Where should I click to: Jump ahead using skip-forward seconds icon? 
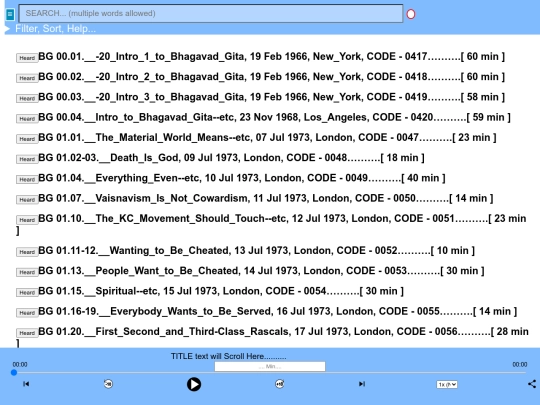click(280, 384)
